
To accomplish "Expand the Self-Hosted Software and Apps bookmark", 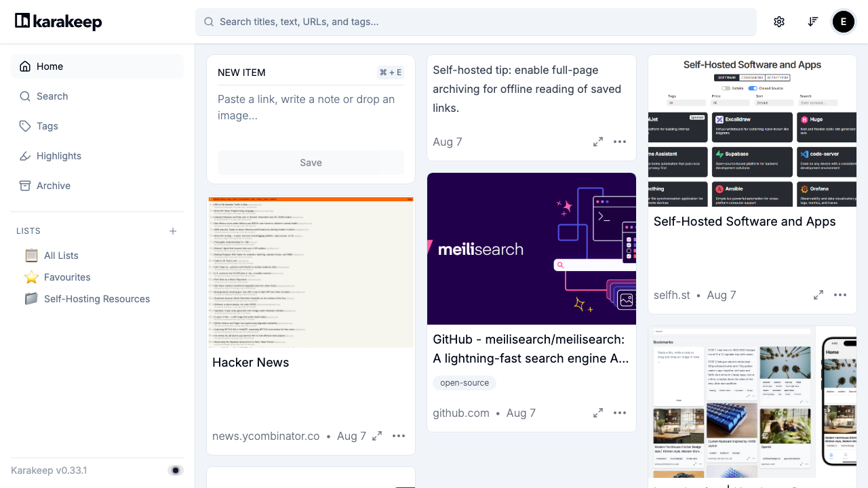I will coord(818,295).
